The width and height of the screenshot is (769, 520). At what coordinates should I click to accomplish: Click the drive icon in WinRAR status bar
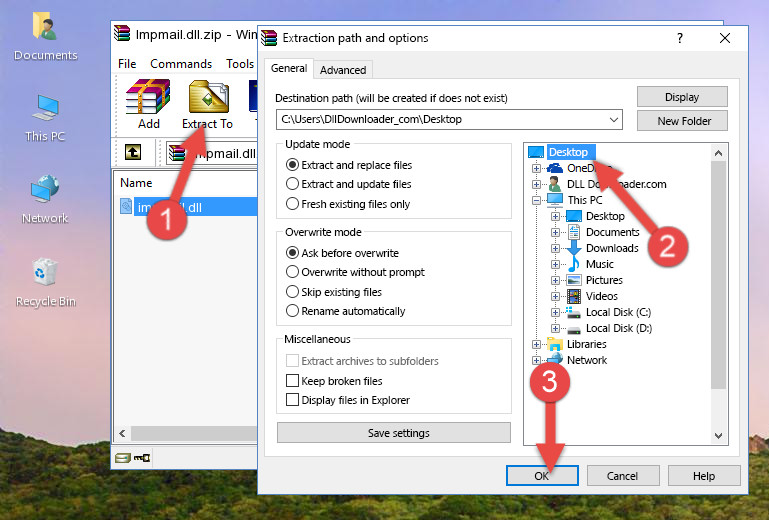123,458
